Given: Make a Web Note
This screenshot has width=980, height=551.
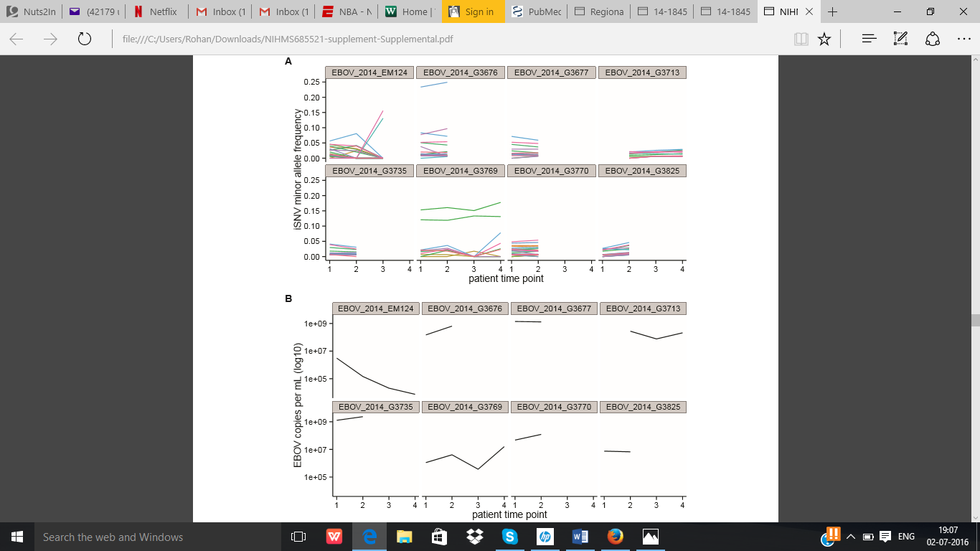Looking at the screenshot, I should pyautogui.click(x=901, y=39).
